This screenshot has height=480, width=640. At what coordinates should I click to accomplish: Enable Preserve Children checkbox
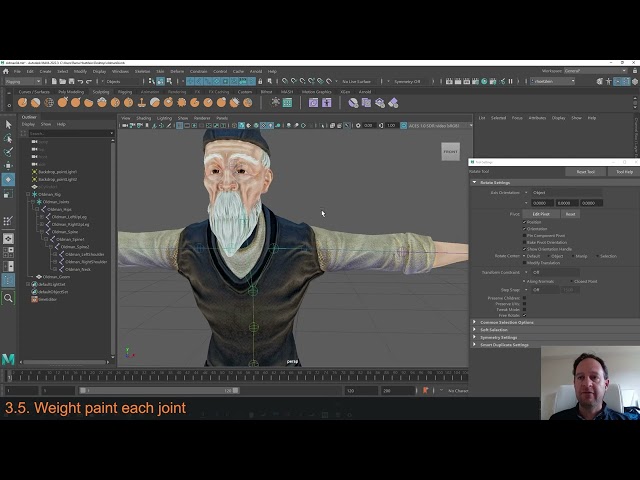[x=524, y=298]
